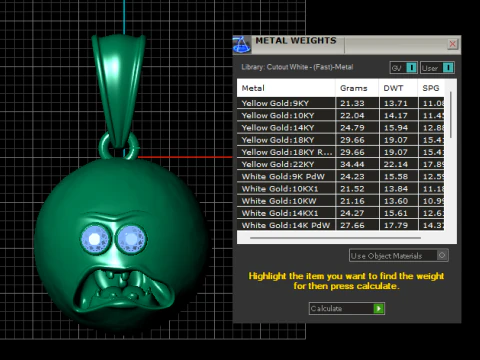
Task: Open the Use Object Materials dropdown
Action: point(399,256)
